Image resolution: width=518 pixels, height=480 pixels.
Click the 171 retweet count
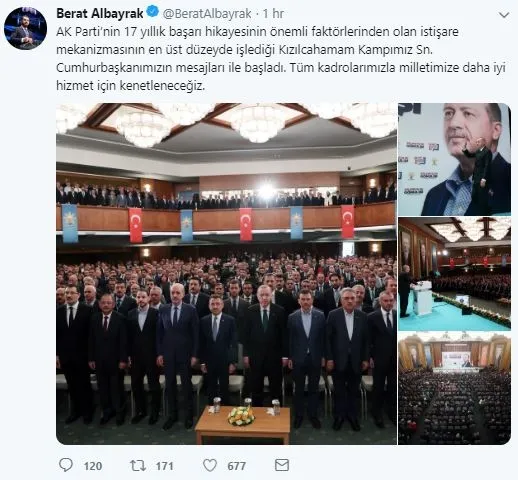(164, 466)
